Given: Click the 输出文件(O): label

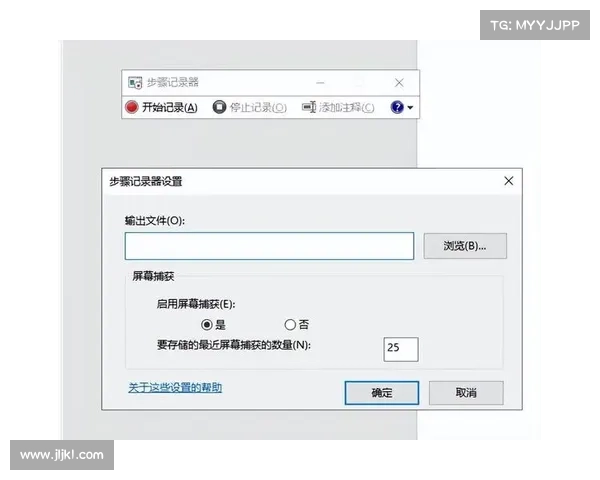Looking at the screenshot, I should point(155,220).
